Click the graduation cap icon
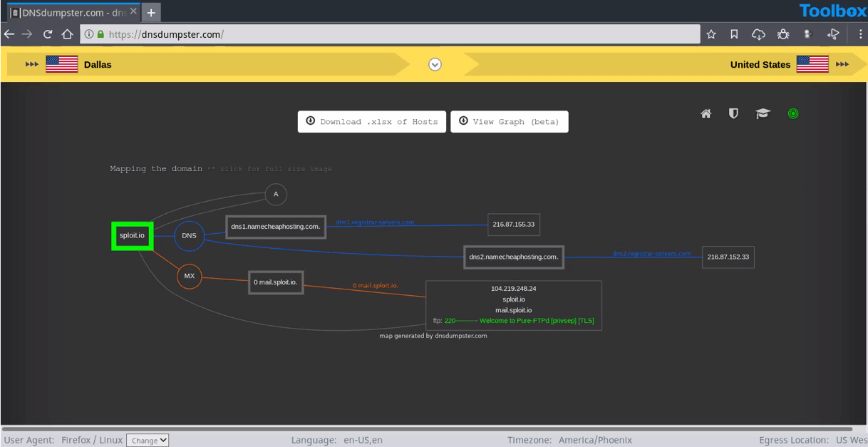 click(x=763, y=113)
